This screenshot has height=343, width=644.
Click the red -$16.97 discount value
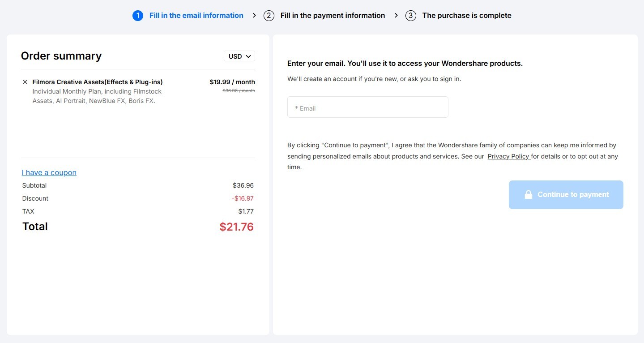click(x=243, y=198)
